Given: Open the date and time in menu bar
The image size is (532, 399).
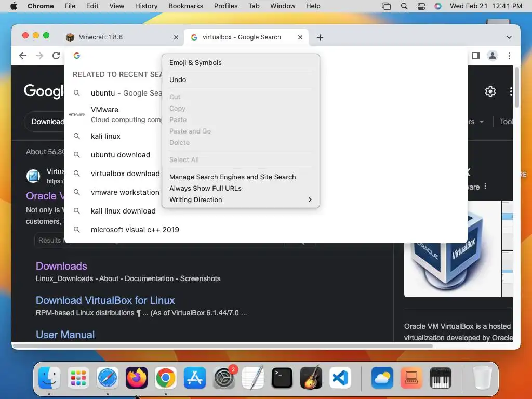Looking at the screenshot, I should click(486, 6).
